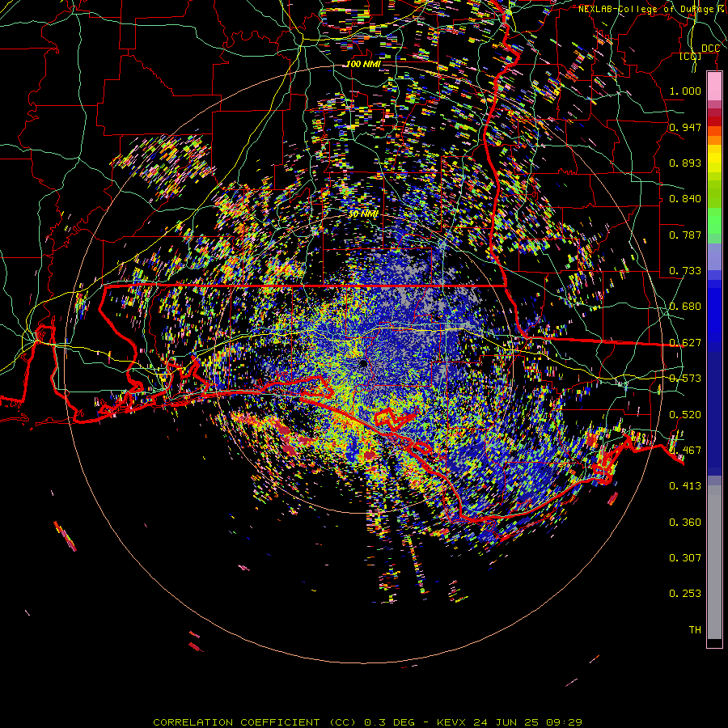The image size is (728, 728).
Task: Select the 0.307 legend value
Action: click(685, 558)
